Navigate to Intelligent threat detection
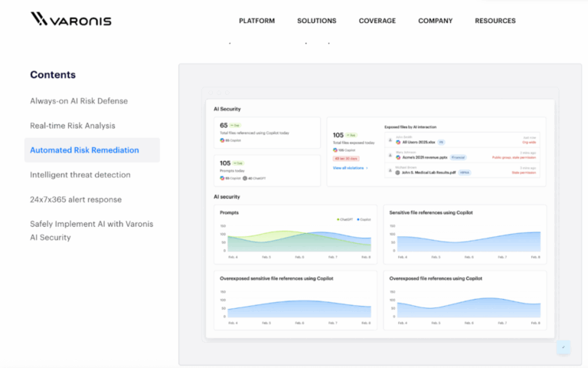 coord(80,175)
